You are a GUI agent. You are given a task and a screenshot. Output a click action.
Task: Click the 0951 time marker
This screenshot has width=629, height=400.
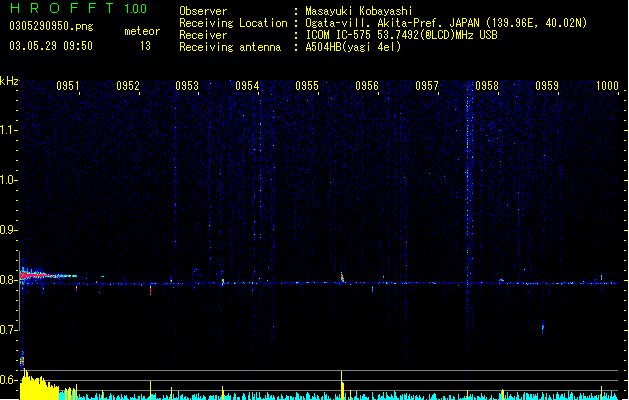67,86
